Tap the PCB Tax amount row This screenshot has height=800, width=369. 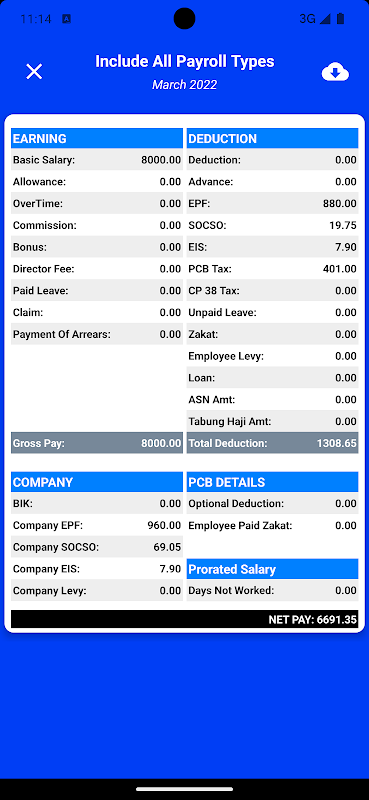(273, 269)
